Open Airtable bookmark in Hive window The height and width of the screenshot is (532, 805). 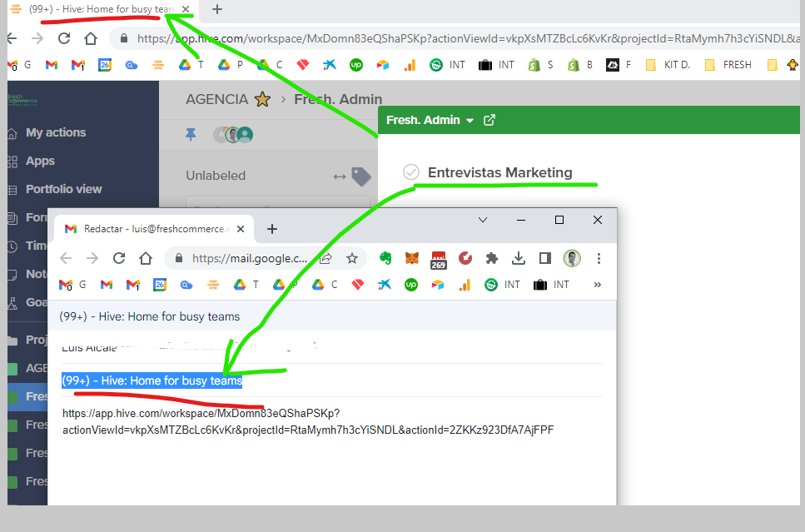click(x=382, y=65)
